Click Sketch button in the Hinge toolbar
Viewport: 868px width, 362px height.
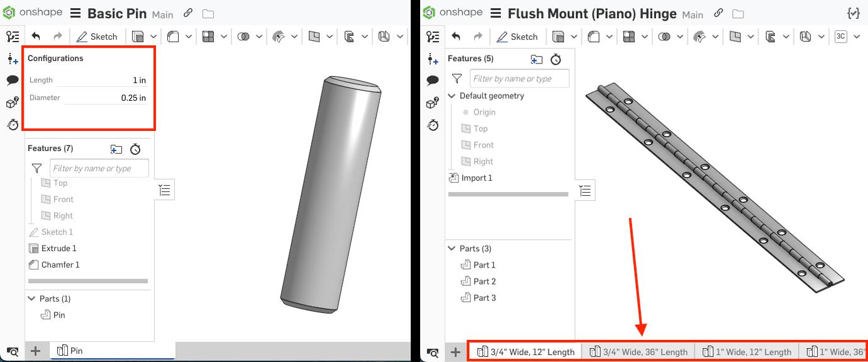coord(517,37)
